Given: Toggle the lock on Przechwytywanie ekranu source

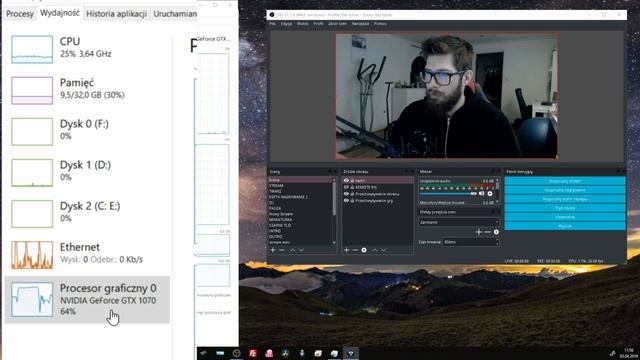Looking at the screenshot, I should click(x=352, y=194).
